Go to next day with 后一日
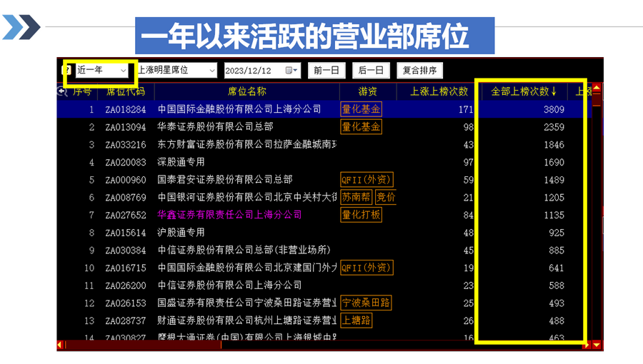This screenshot has width=643, height=364. (x=371, y=71)
